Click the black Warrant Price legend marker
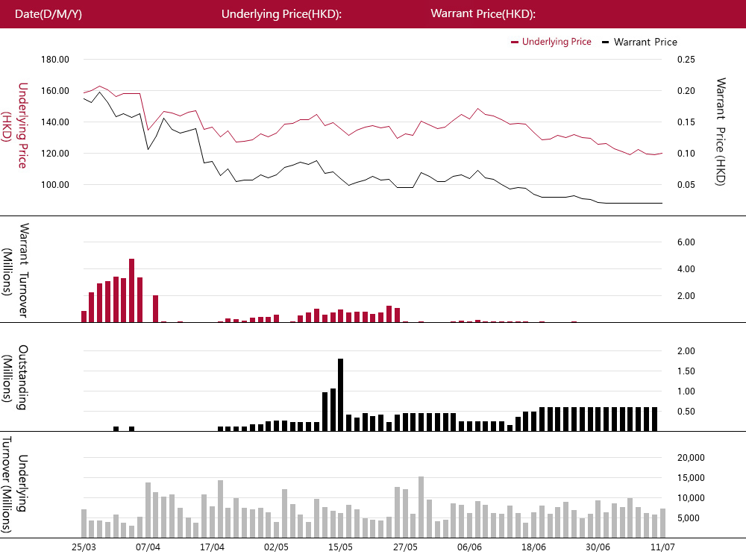Image resolution: width=746 pixels, height=560 pixels. tap(605, 43)
